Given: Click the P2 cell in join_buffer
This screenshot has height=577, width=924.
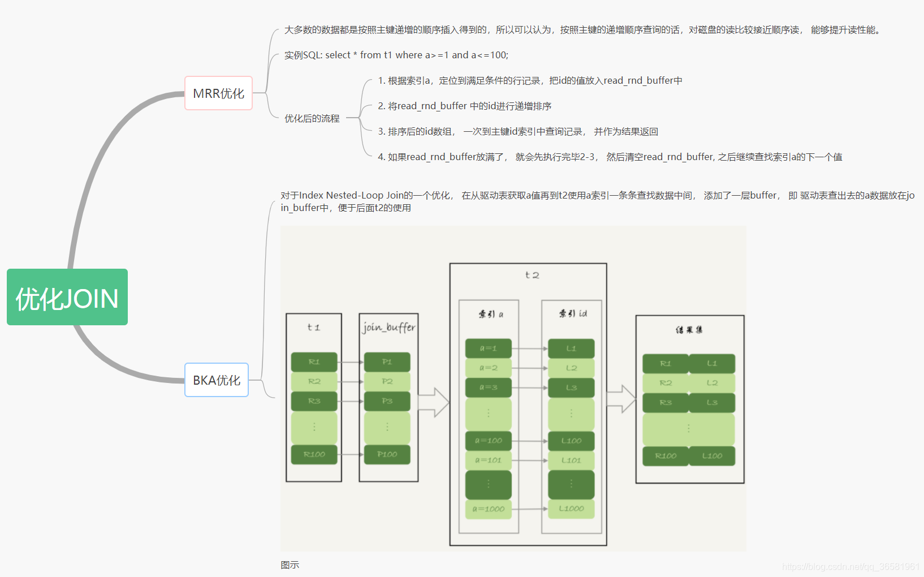Looking at the screenshot, I should tap(387, 381).
